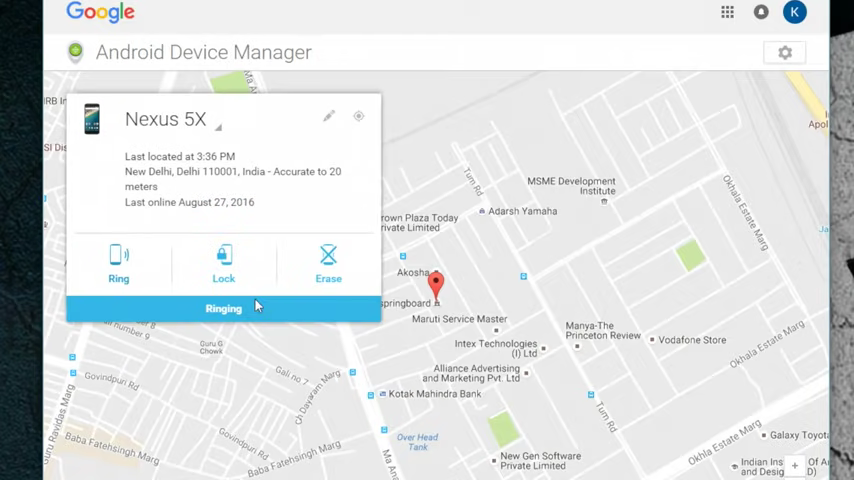Click the Lock padlock icon
This screenshot has height=480, width=854.
pyautogui.click(x=224, y=254)
